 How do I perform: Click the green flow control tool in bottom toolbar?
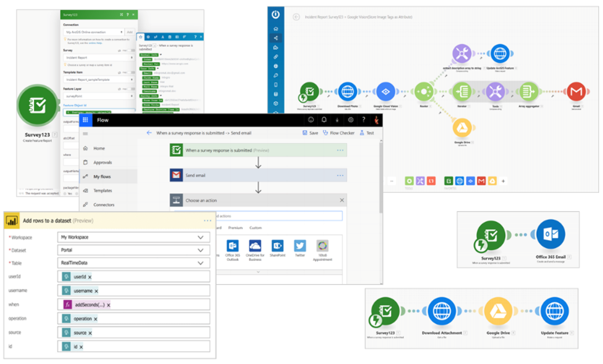click(409, 181)
